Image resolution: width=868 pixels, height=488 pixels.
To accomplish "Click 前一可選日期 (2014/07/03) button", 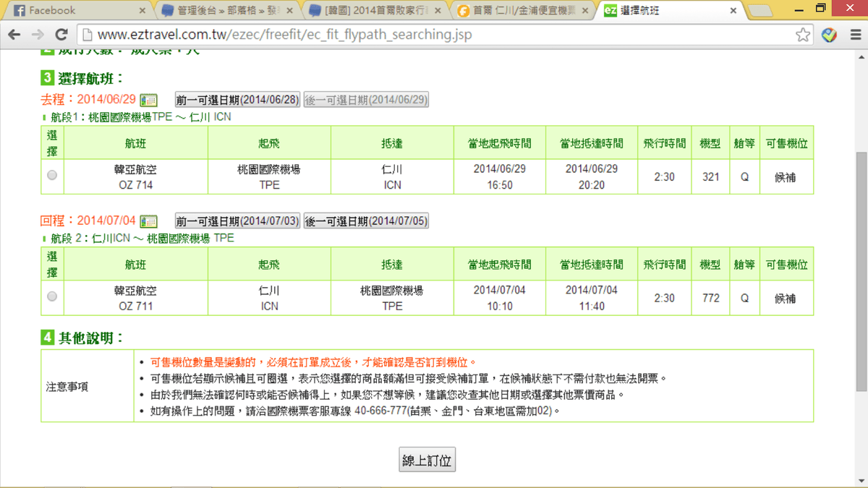I will [x=238, y=221].
